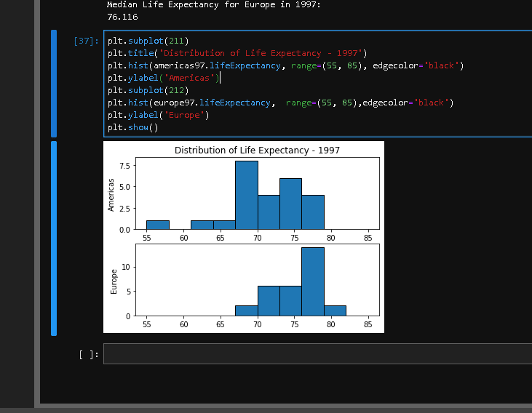Click the Europe y-axis label in the plot
Image resolution: width=532 pixels, height=413 pixels.
[114, 281]
